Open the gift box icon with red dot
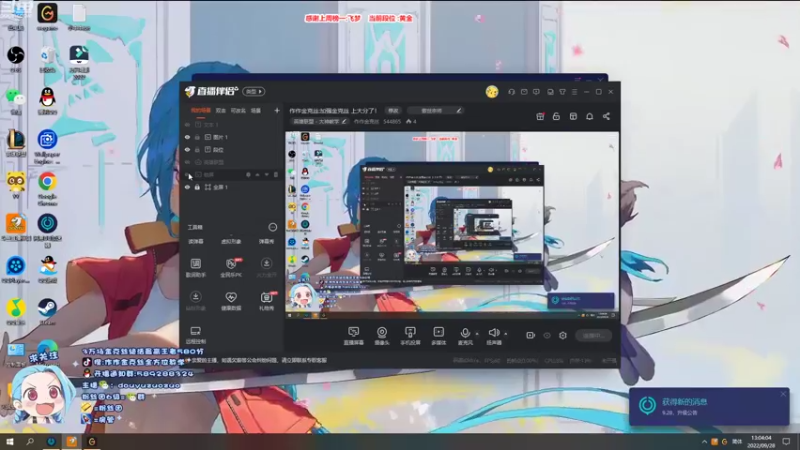Screen dimensions: 800x450 [x=540, y=116]
